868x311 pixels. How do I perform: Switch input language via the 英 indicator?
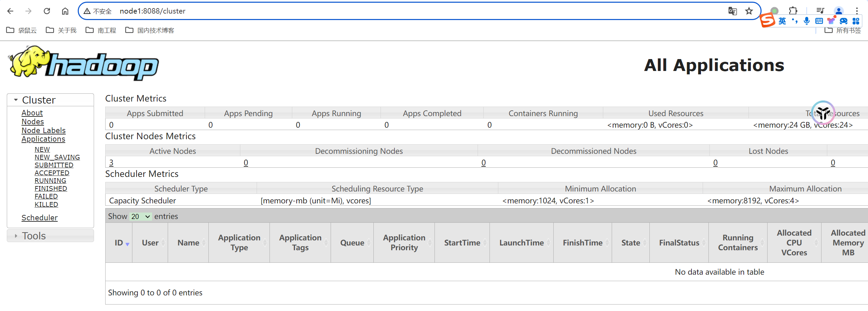[782, 21]
